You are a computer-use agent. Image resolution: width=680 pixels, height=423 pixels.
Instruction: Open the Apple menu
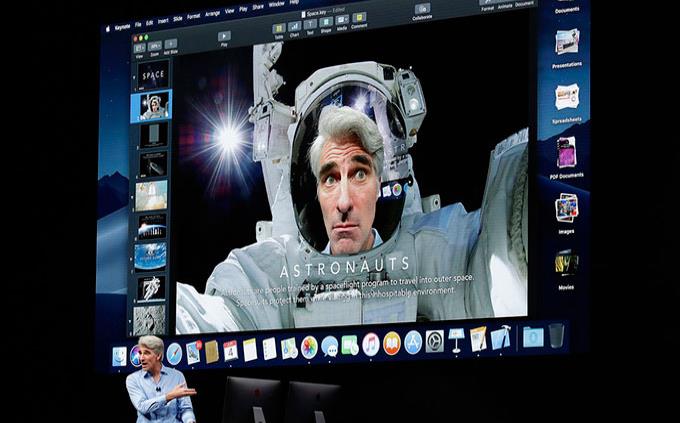pyautogui.click(x=108, y=29)
